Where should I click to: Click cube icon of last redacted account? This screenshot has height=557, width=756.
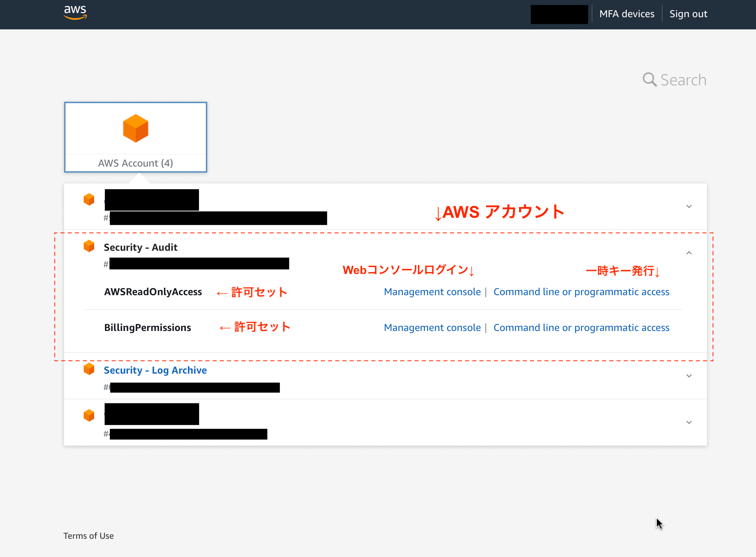point(89,416)
